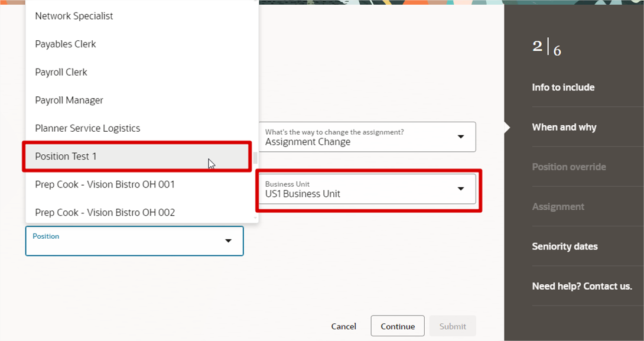Open the When and why step
The image size is (644, 341).
point(564,128)
